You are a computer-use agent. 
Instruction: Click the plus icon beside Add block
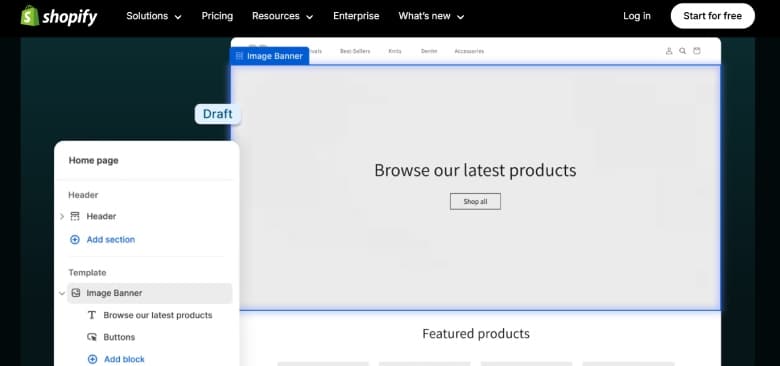92,359
